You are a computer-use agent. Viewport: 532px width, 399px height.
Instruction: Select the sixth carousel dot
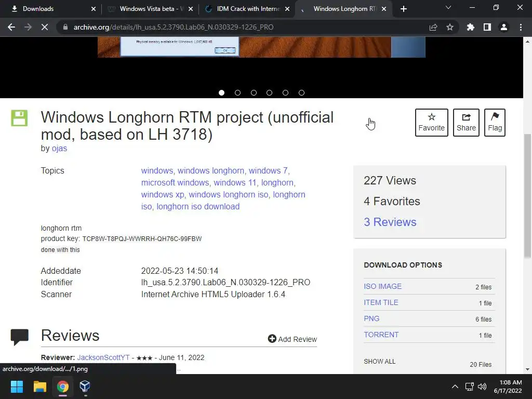301,92
